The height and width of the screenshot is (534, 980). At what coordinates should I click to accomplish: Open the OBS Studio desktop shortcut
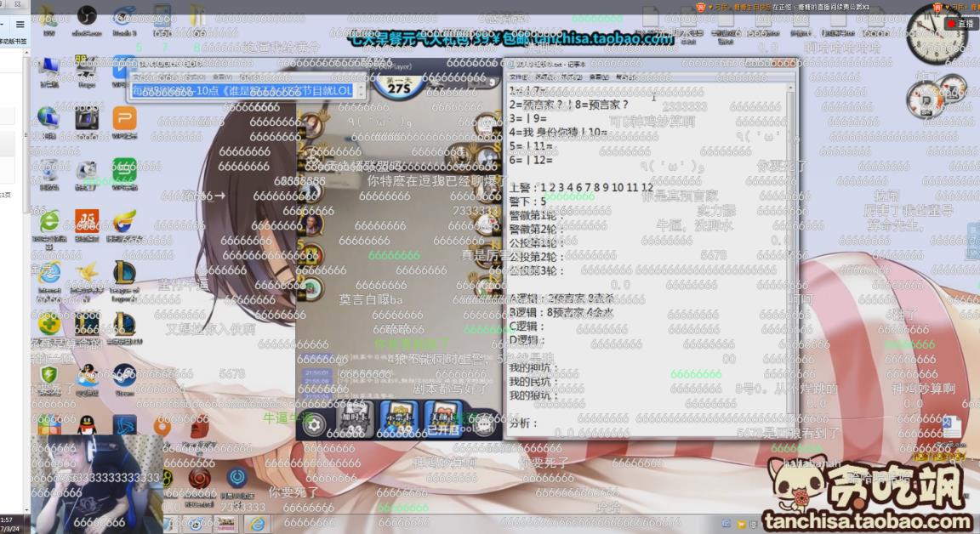(x=87, y=17)
